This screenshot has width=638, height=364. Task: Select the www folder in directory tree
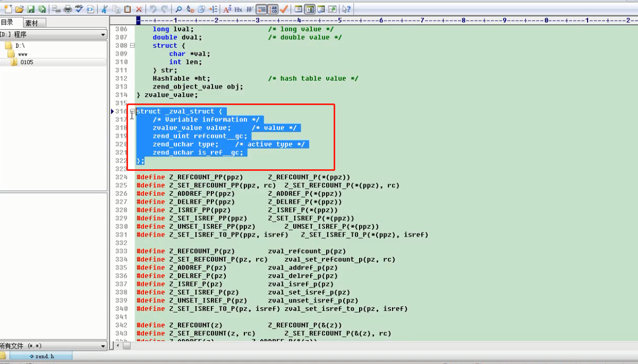(22, 54)
